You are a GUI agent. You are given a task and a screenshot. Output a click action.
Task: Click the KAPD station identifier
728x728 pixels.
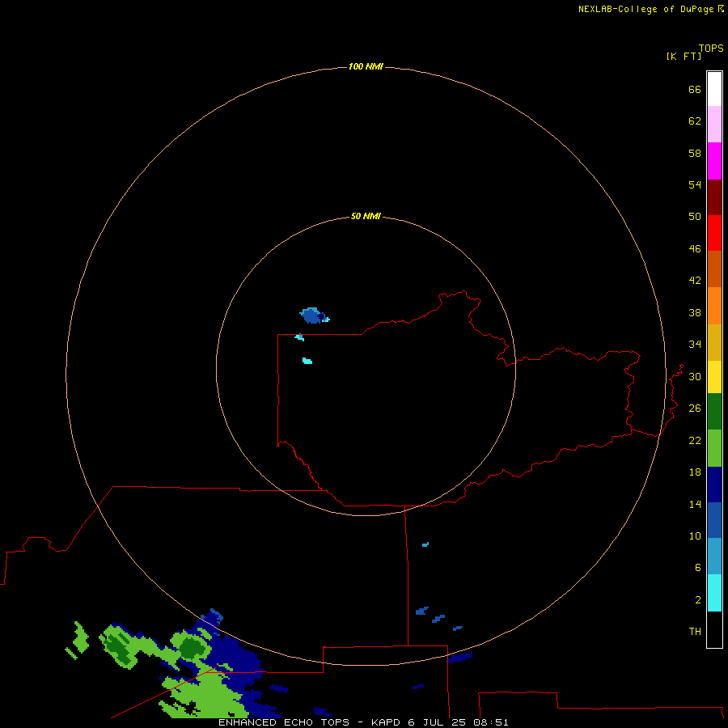coord(386,722)
